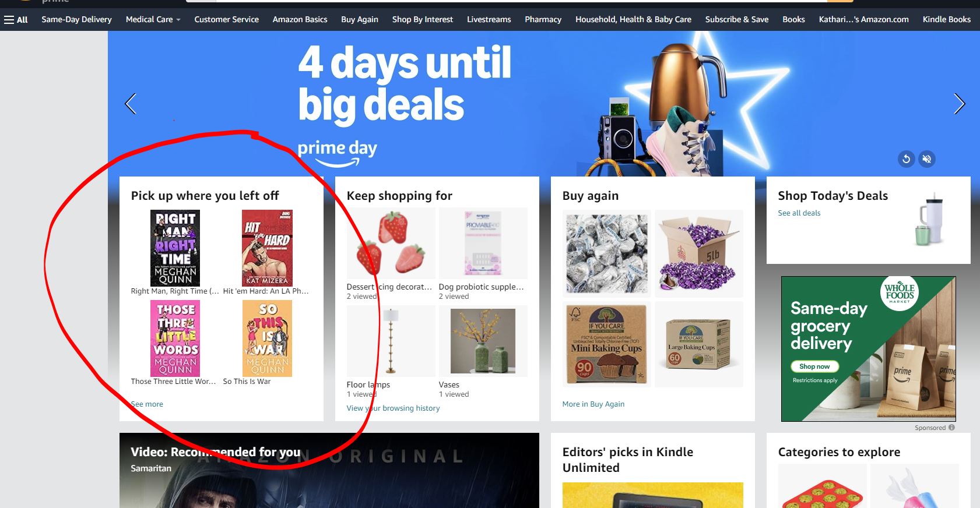The width and height of the screenshot is (980, 508).
Task: Open See all deals link
Action: click(799, 213)
